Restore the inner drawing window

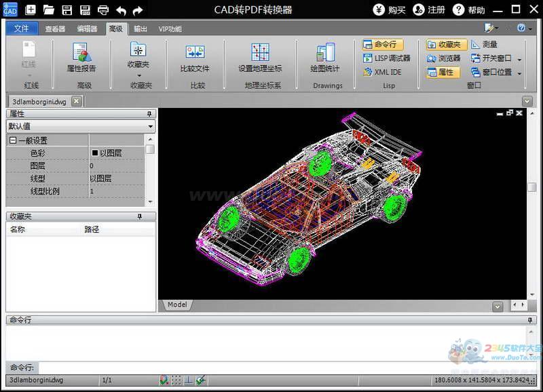coord(510,113)
